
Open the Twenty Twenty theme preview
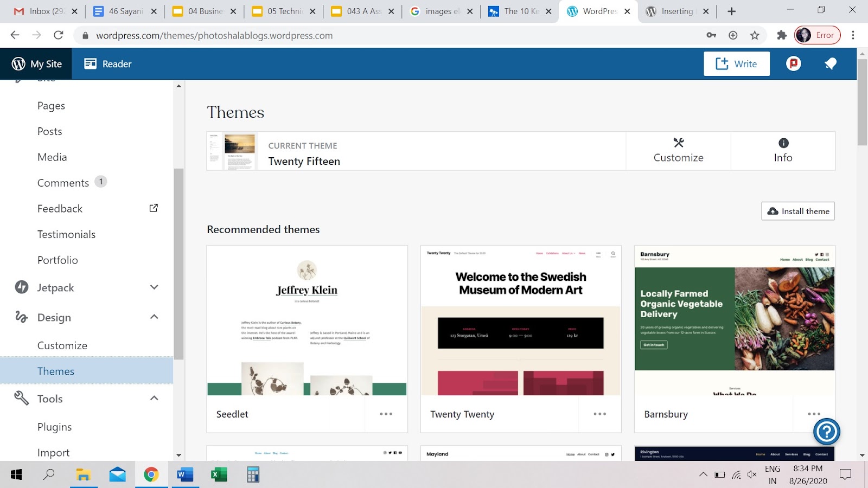[x=521, y=320]
